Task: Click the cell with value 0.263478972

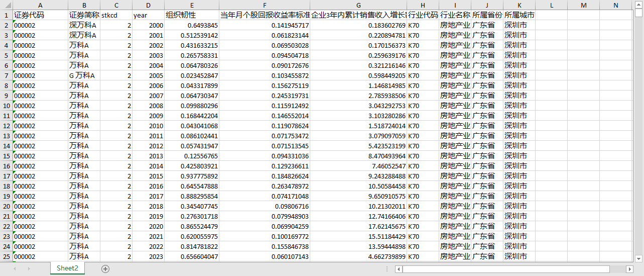Action: coord(265,186)
